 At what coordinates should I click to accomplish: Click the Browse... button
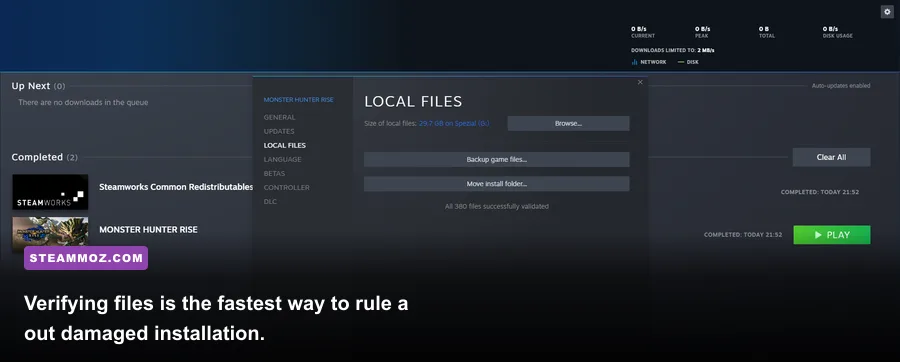point(568,123)
